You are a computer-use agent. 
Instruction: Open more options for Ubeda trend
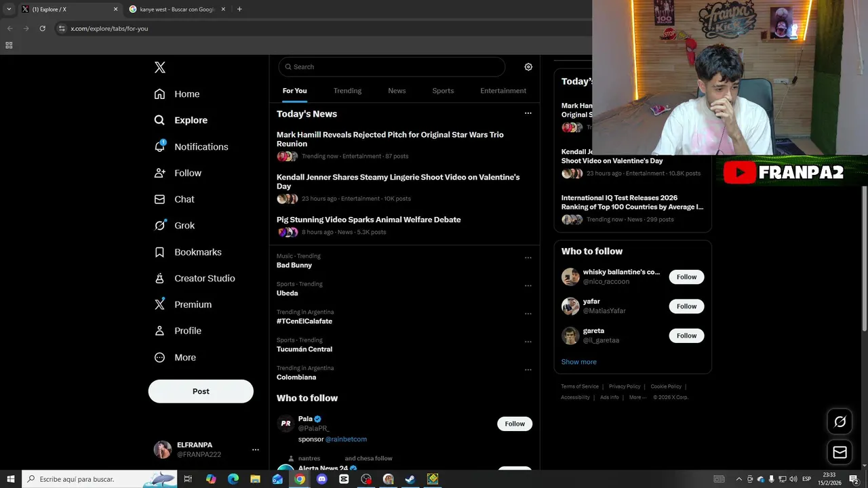point(528,285)
